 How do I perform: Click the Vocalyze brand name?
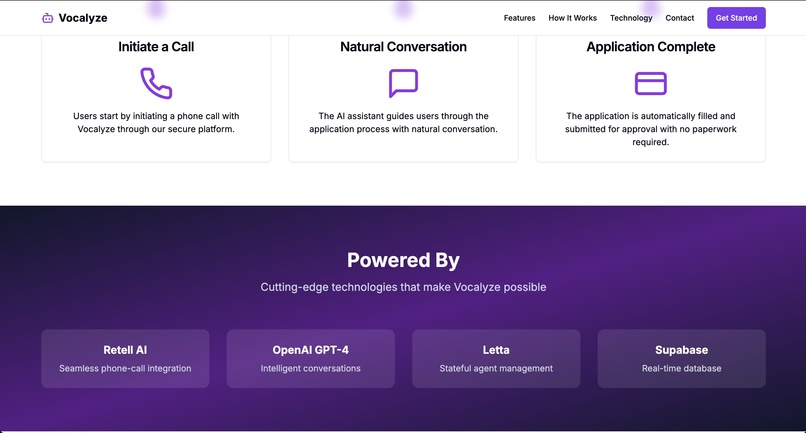click(83, 18)
